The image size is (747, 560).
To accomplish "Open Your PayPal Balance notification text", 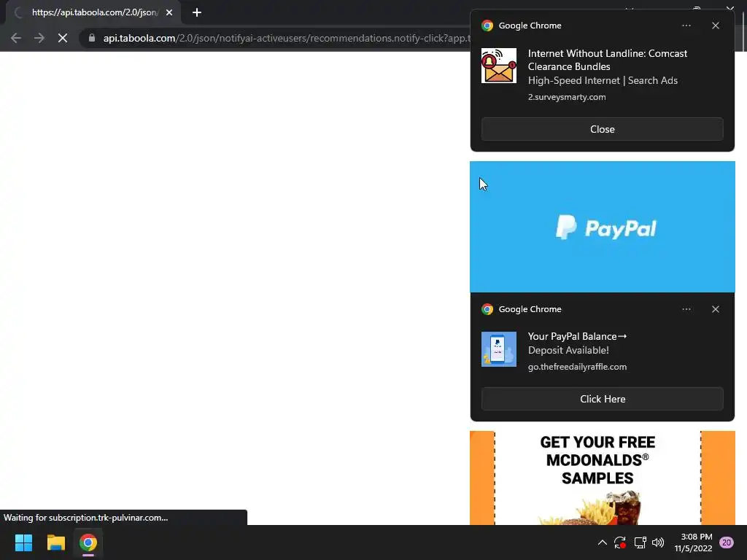I will pos(578,337).
